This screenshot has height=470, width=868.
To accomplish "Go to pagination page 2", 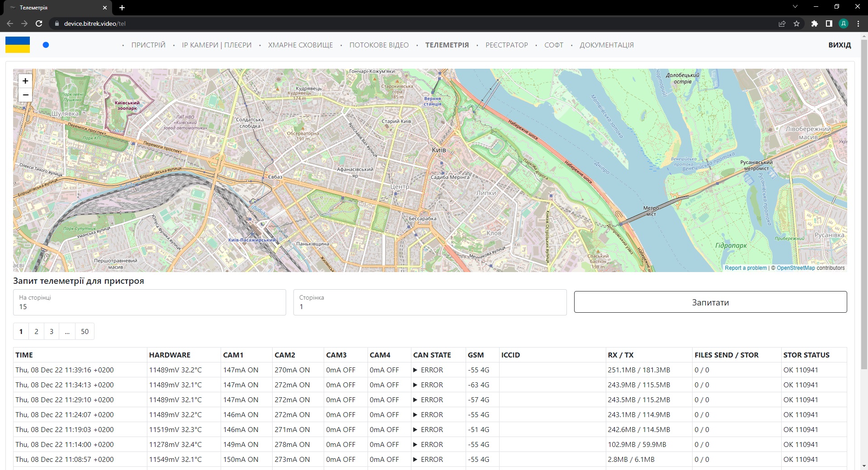I will pyautogui.click(x=36, y=332).
